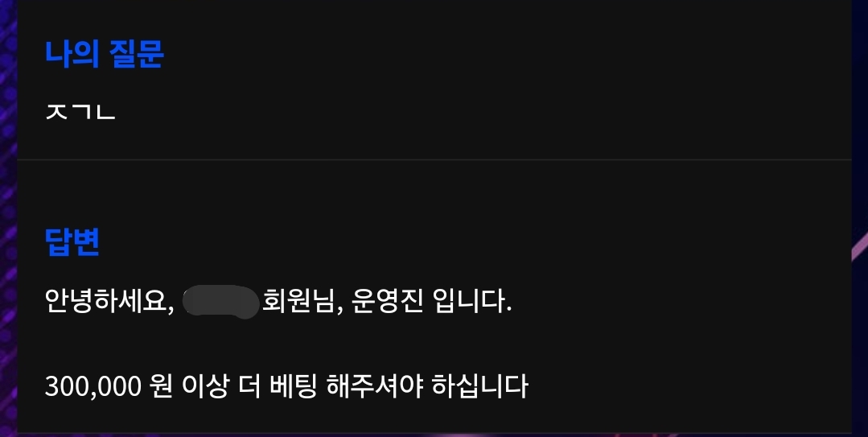This screenshot has height=437, width=868.
Task: Click the purple strip below the dark panel
Action: point(434,435)
